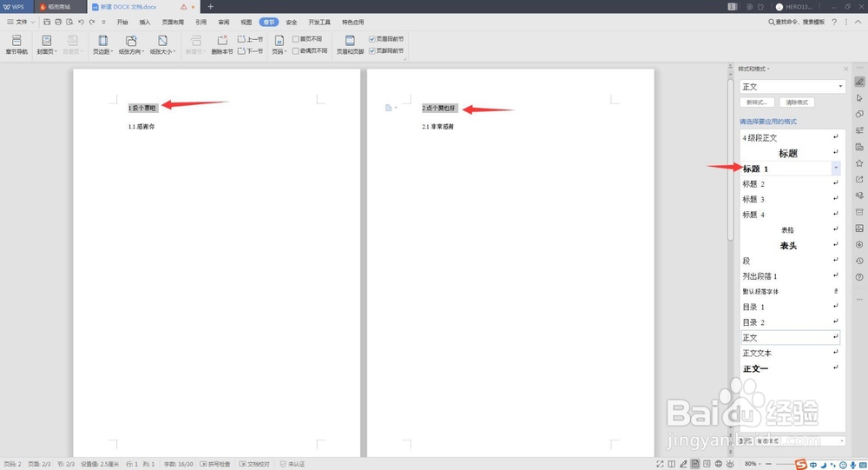
Task: Apply the 正文一 style
Action: [790, 368]
